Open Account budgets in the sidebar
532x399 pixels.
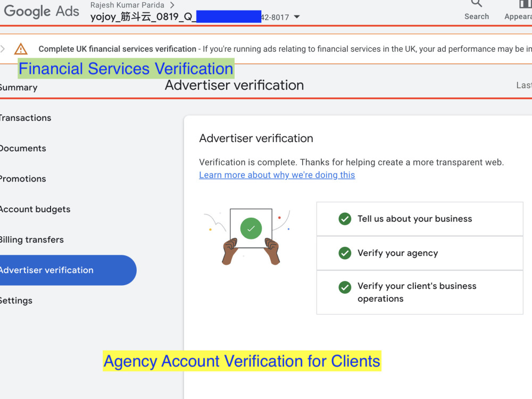35,209
